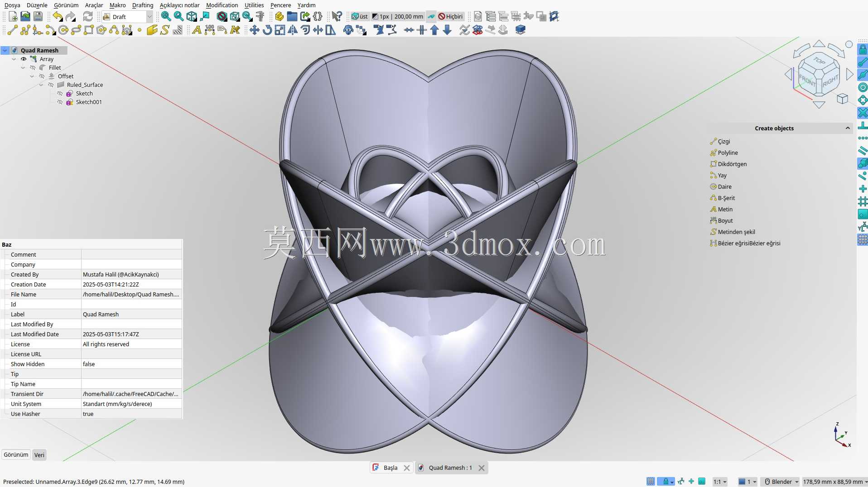Toggle visibility of the Array object

24,59
